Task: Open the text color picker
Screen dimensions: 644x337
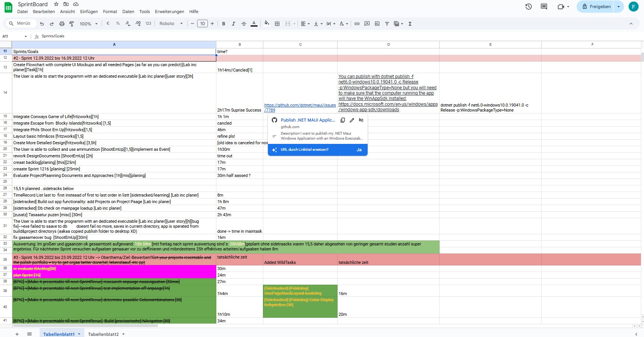Action: click(254, 23)
